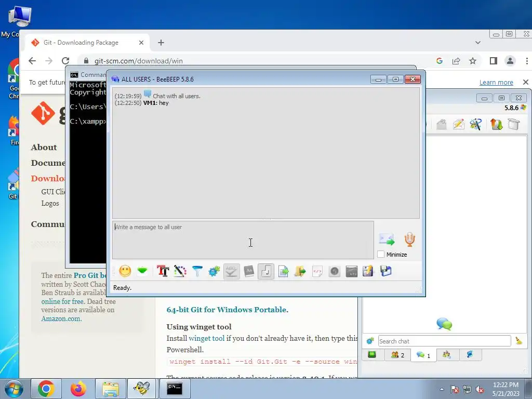
Task: Click the send file document icon
Action: (x=283, y=271)
